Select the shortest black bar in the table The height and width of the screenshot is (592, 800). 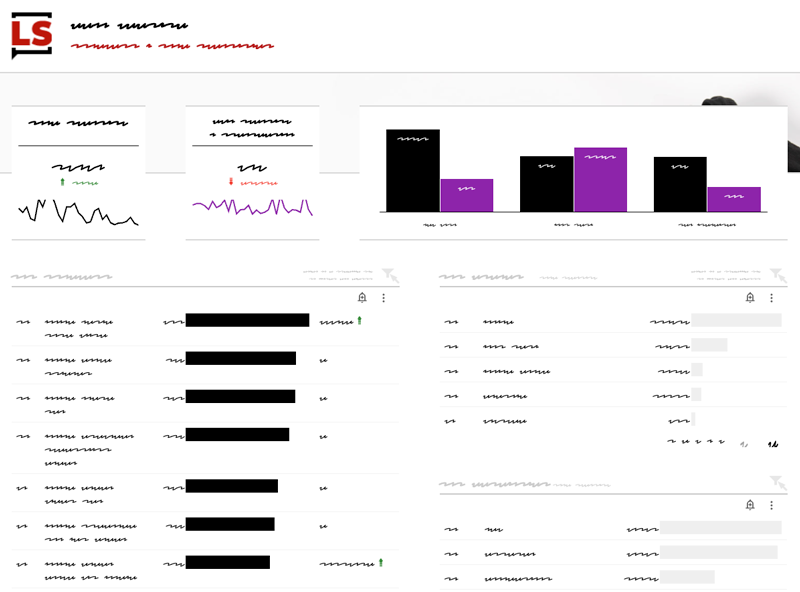click(x=228, y=562)
